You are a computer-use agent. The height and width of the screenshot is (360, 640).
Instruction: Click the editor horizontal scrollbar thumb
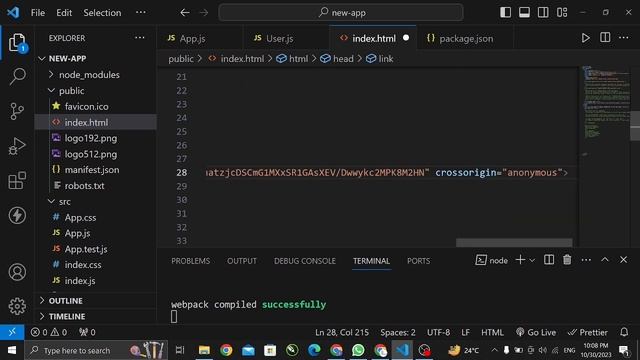pyautogui.click(x=514, y=243)
